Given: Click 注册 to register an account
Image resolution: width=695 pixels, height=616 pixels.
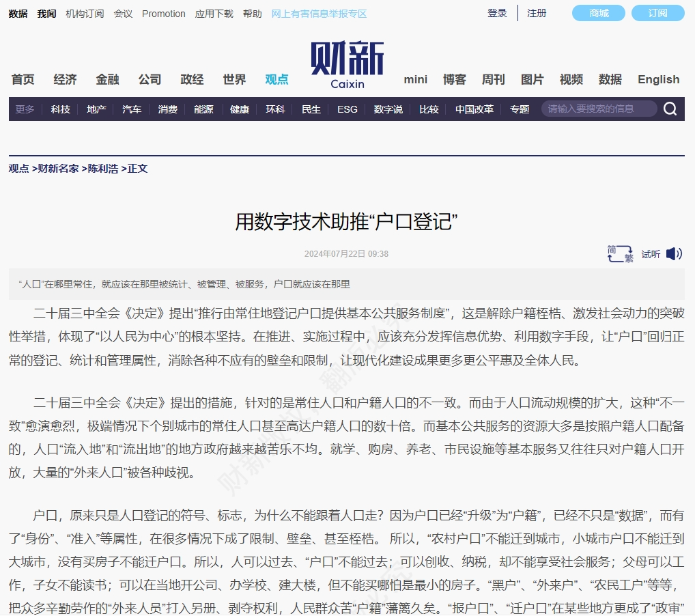Looking at the screenshot, I should point(537,12).
